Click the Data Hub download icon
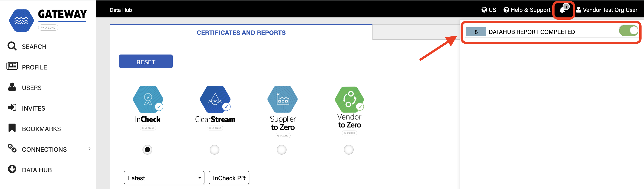This screenshot has width=644, height=189. pyautogui.click(x=12, y=169)
